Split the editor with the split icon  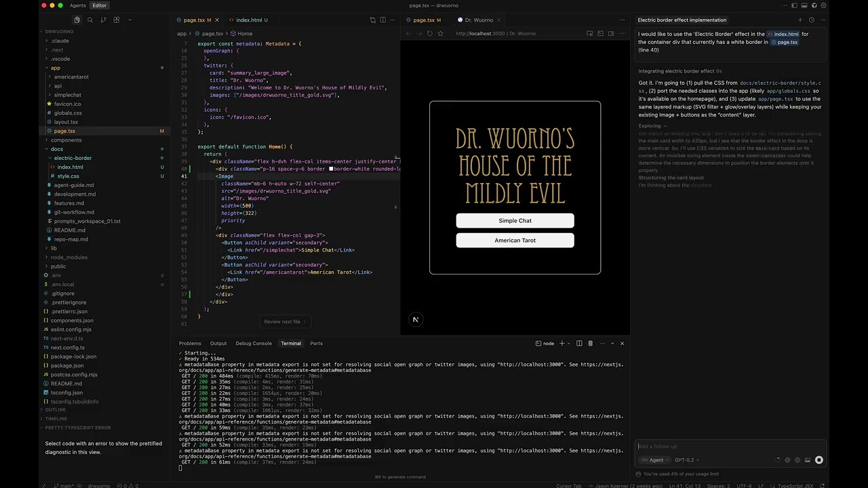point(383,20)
